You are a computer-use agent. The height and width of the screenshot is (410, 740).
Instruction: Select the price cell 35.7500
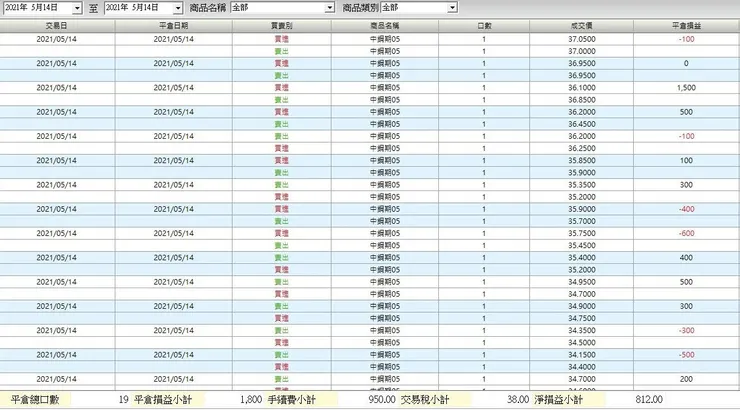coord(581,234)
